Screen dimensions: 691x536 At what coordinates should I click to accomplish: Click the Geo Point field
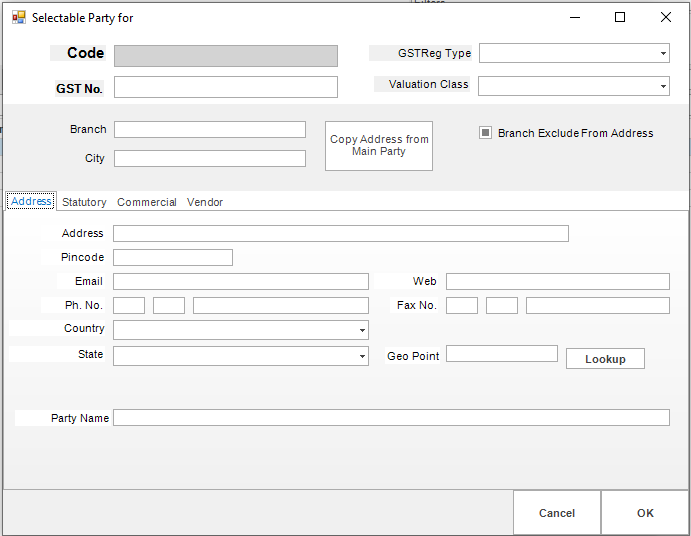point(501,354)
